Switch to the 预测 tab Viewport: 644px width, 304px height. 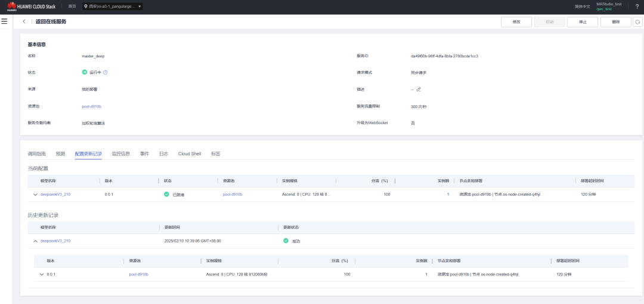click(60, 154)
